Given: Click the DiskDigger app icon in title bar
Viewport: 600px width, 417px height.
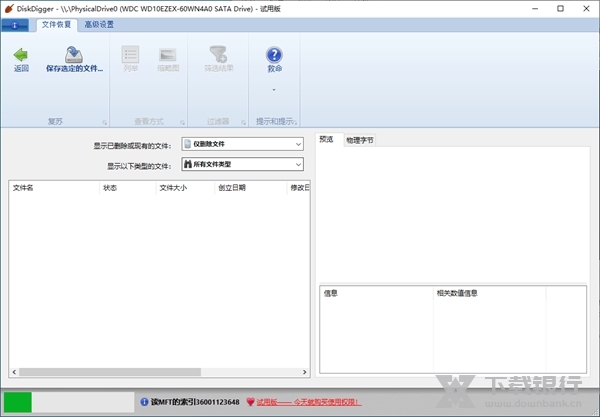Looking at the screenshot, I should pyautogui.click(x=9, y=8).
